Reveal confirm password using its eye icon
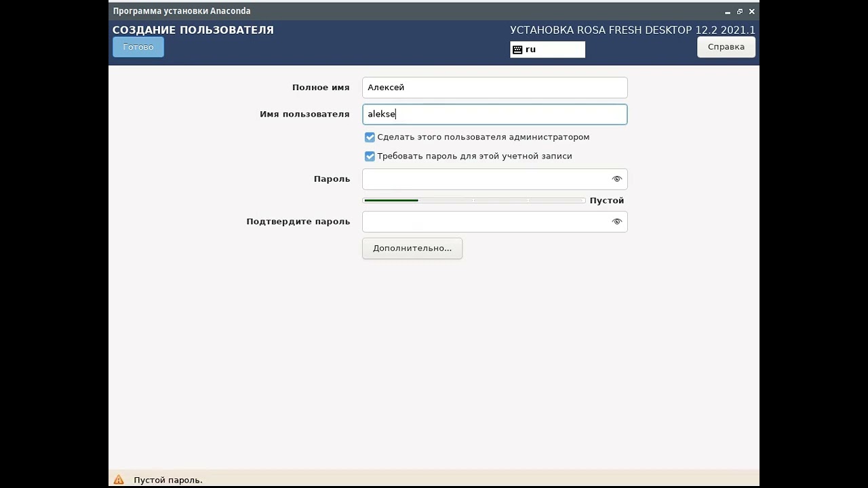The height and width of the screenshot is (488, 868). pyautogui.click(x=616, y=222)
